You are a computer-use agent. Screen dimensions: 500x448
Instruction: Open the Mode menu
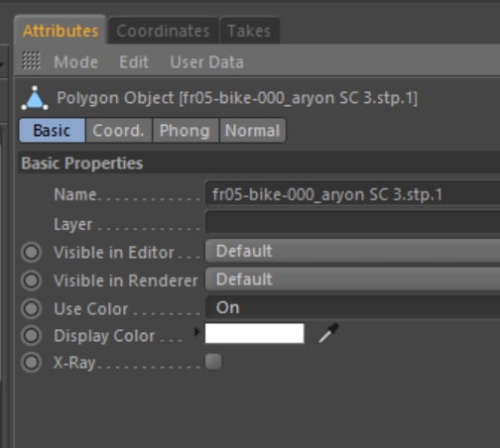[x=76, y=61]
